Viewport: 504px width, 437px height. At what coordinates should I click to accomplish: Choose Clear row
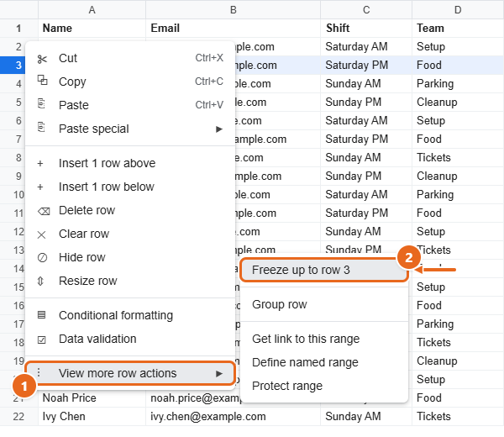coord(130,234)
